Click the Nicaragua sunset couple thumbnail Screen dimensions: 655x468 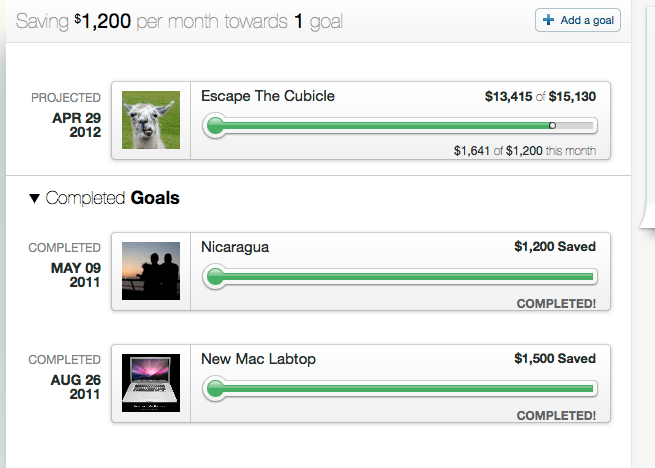click(x=150, y=270)
